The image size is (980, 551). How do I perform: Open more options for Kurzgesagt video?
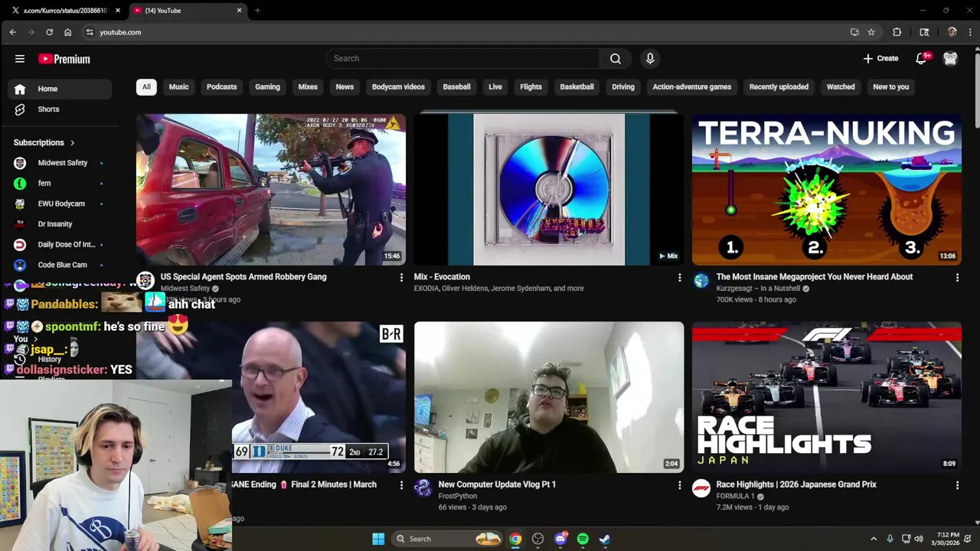pyautogui.click(x=957, y=278)
